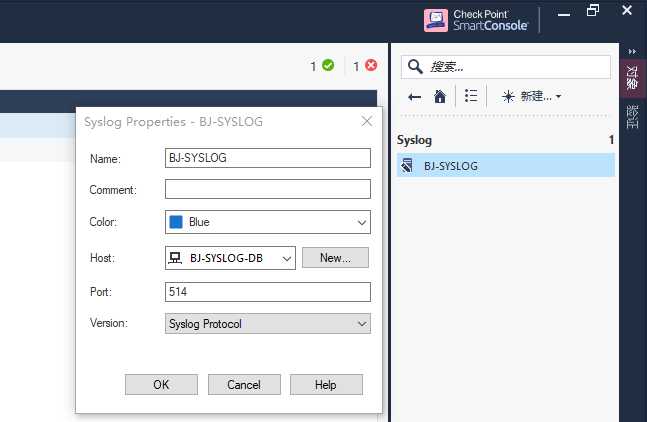Switch to the 对象 side tab
The height and width of the screenshot is (422, 647).
[x=632, y=78]
